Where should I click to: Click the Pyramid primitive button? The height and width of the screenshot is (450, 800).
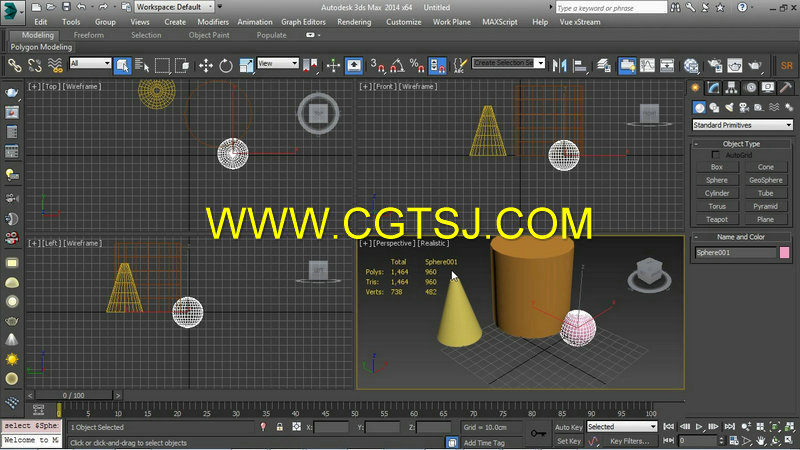(765, 206)
